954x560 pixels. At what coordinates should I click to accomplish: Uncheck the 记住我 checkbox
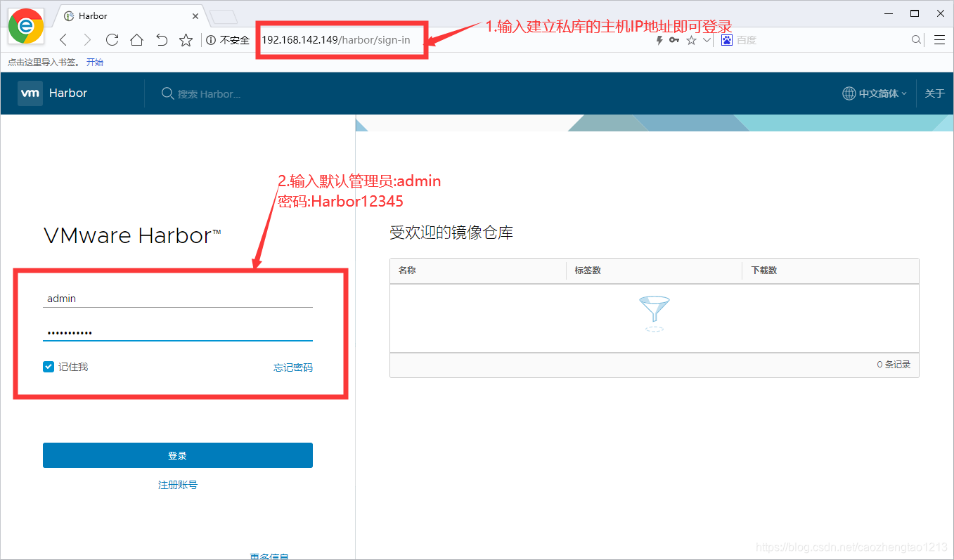pyautogui.click(x=49, y=367)
